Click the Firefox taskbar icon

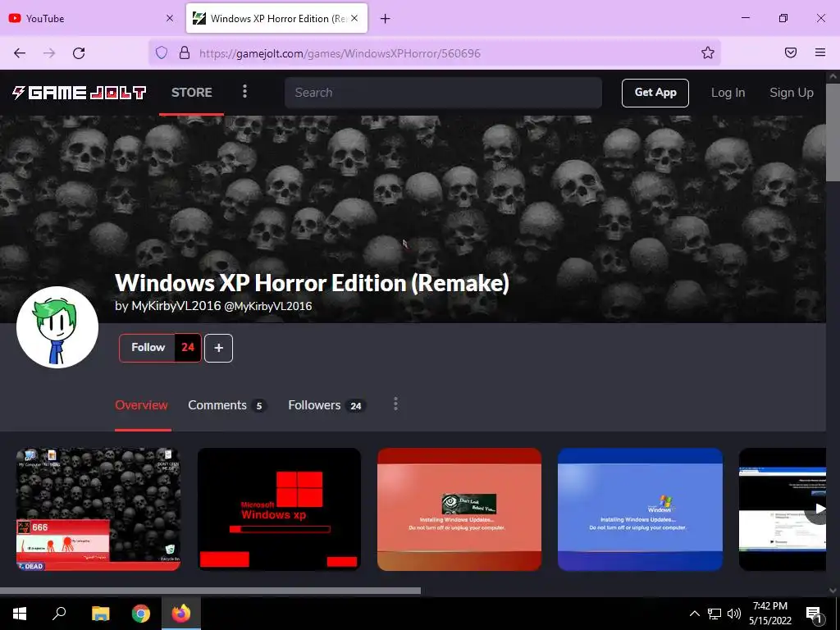tap(181, 614)
